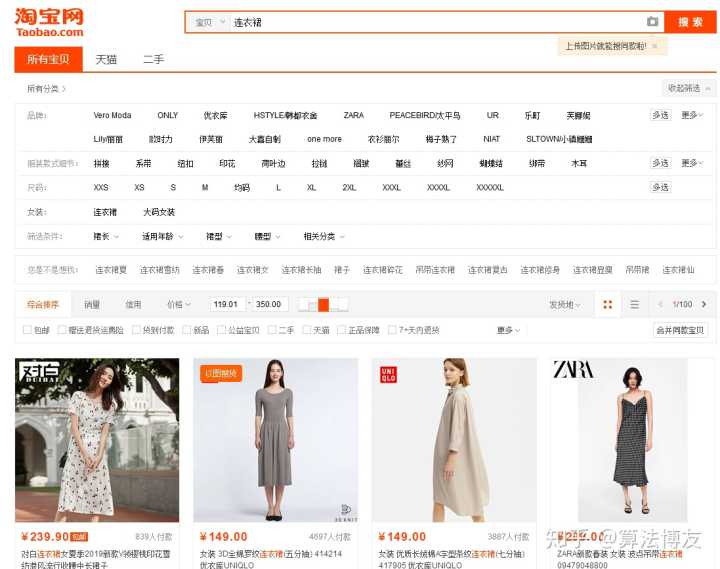Click UNIQLO badge on third product
The image size is (720, 569).
click(388, 375)
